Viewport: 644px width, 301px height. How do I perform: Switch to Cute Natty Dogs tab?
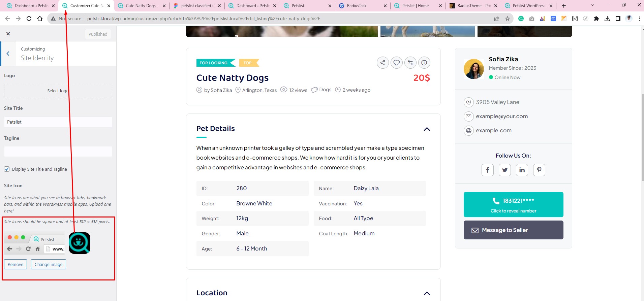(x=142, y=6)
